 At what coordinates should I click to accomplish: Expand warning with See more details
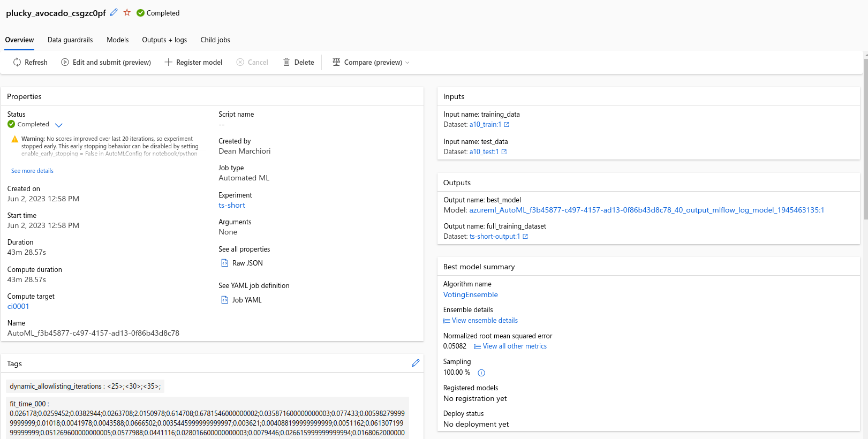(32, 171)
